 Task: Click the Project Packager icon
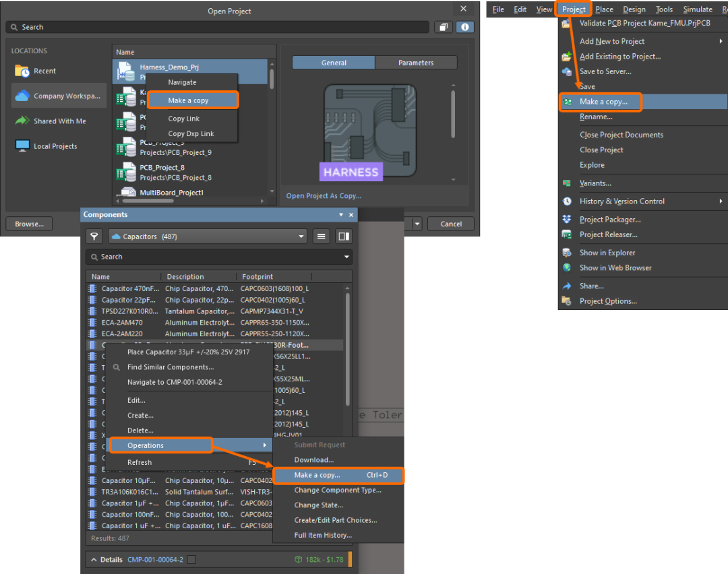click(567, 220)
